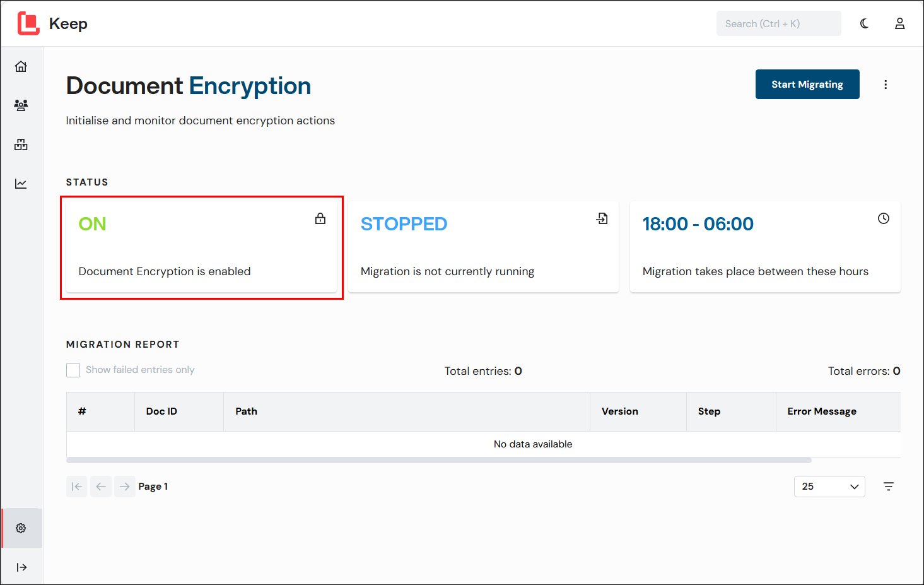
Task: Click the STOPPED status text
Action: [404, 224]
